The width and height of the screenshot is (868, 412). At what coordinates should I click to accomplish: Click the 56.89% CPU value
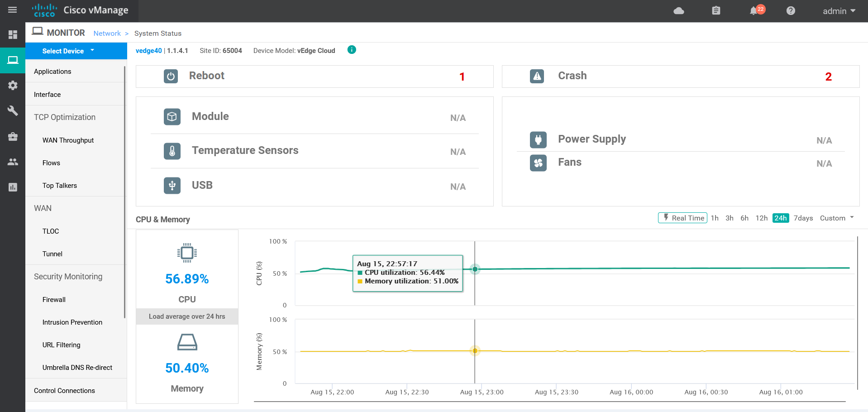pos(187,279)
